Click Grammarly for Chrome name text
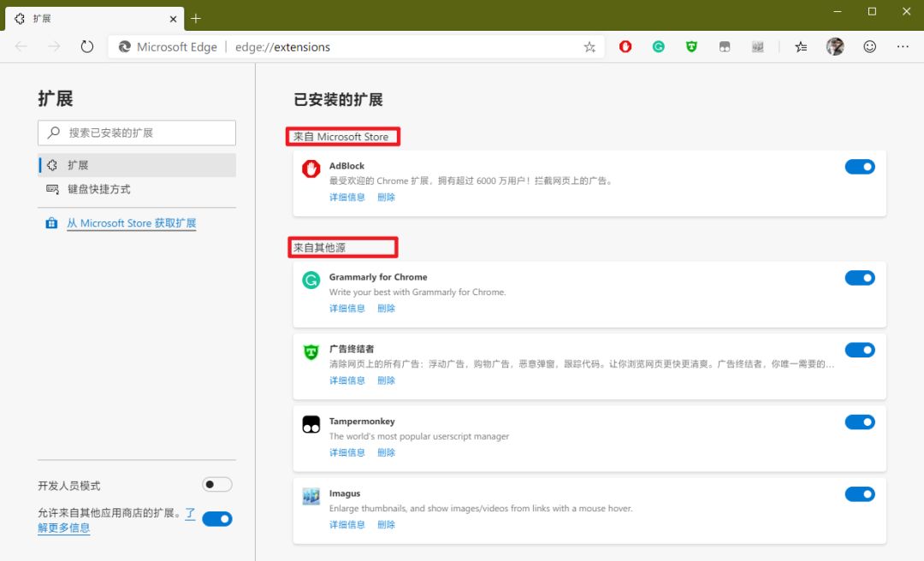 (x=378, y=277)
